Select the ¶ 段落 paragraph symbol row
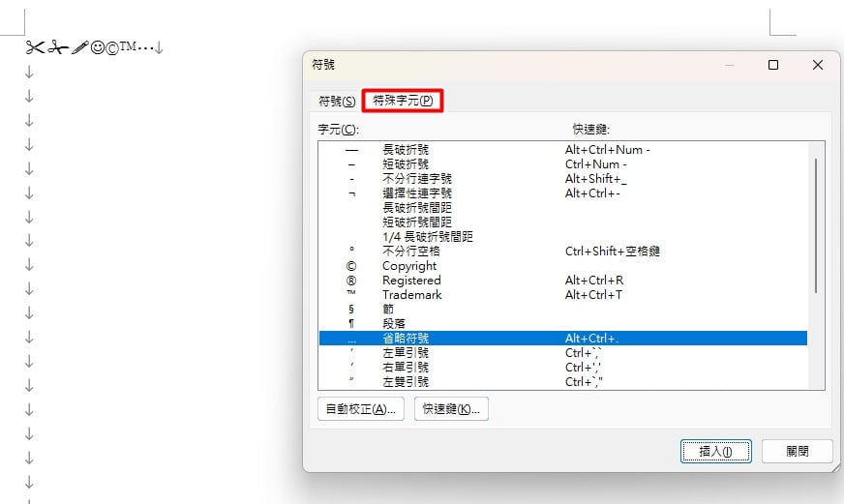844x504 pixels. 563,324
